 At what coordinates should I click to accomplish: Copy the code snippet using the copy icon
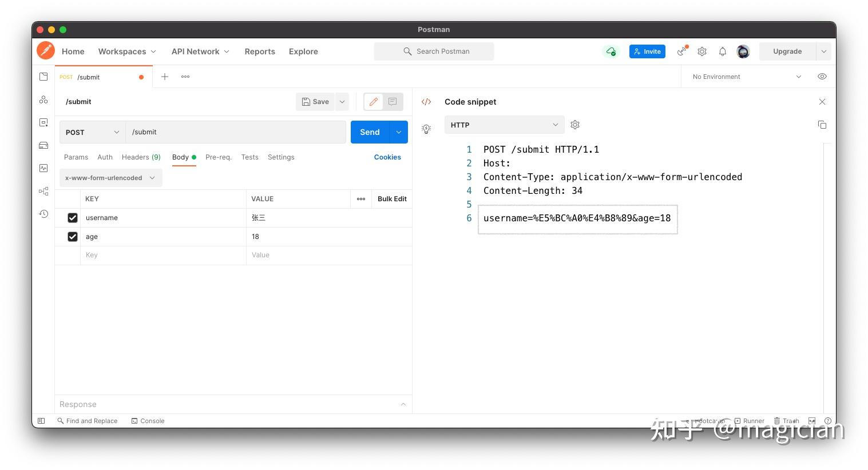[x=822, y=124]
